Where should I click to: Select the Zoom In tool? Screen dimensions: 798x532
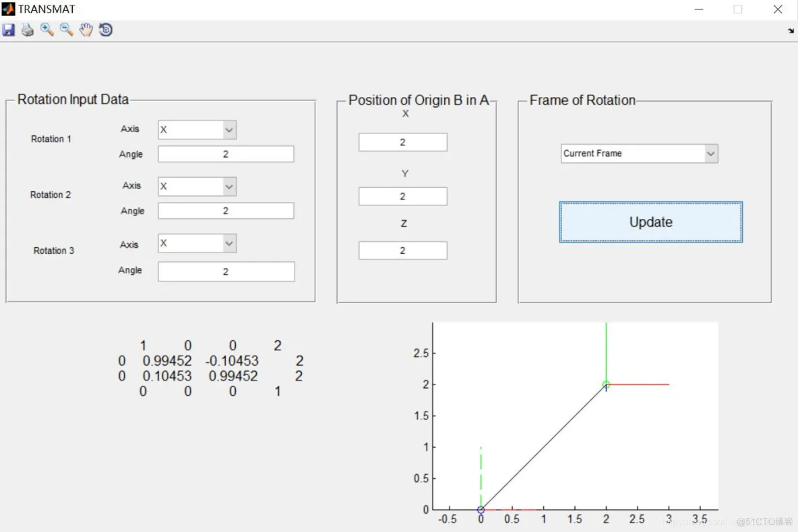pyautogui.click(x=47, y=30)
